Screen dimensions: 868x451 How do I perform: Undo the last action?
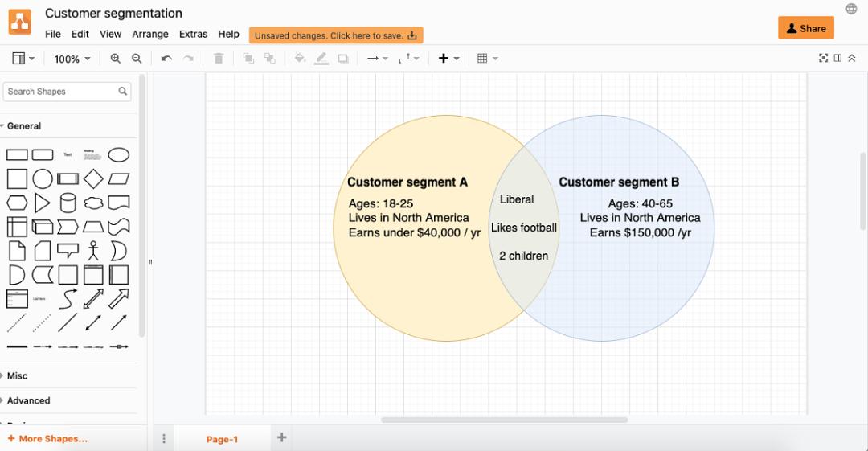(166, 59)
